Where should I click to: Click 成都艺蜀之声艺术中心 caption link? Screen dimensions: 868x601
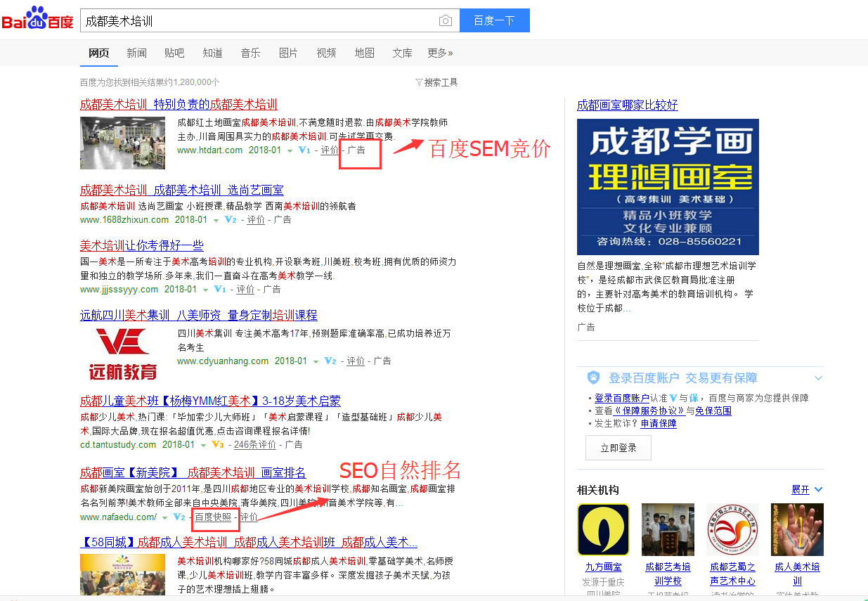732,574
